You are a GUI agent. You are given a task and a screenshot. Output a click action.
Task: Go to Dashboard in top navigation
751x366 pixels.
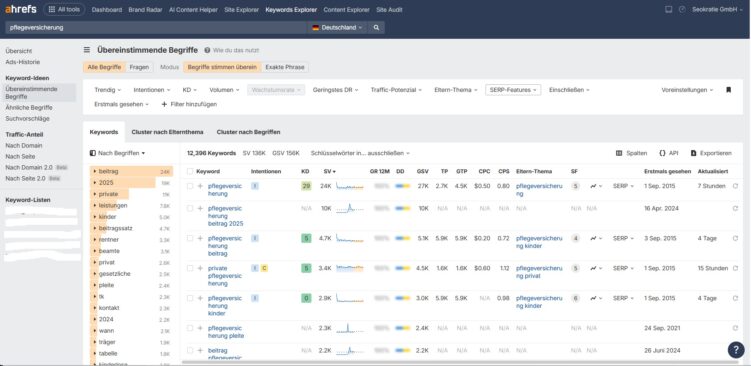pos(106,10)
